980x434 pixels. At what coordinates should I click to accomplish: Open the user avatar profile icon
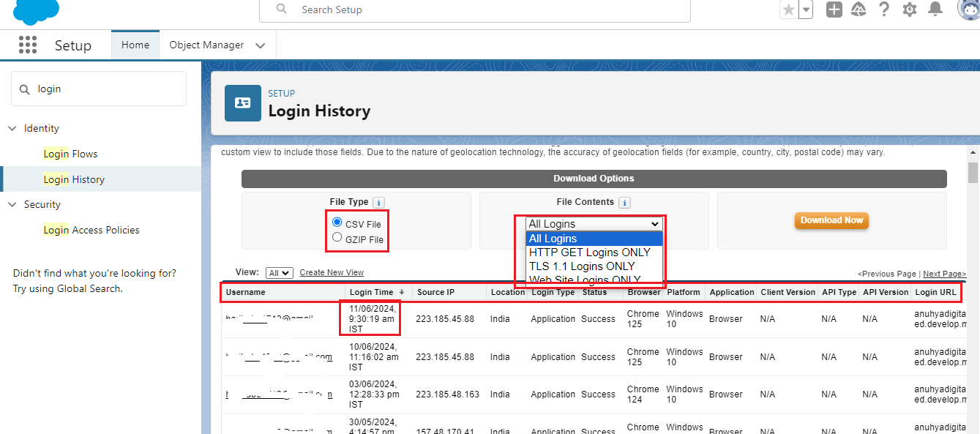coord(965,10)
